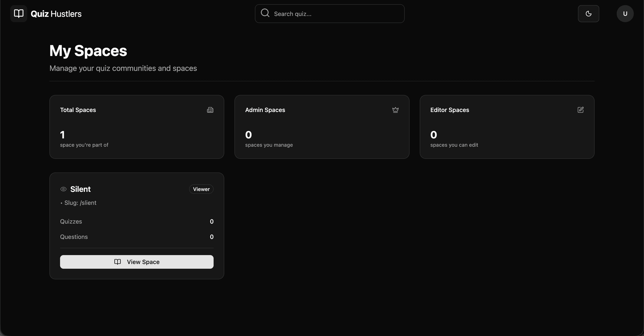This screenshot has width=644, height=336.
Task: Click the Quiz Hustlers book logo icon
Action: pyautogui.click(x=19, y=13)
